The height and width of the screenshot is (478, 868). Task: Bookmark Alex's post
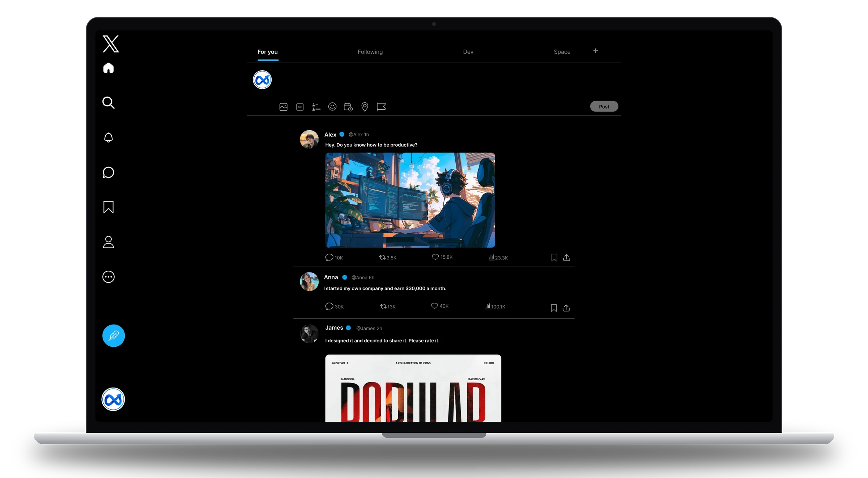coord(554,258)
